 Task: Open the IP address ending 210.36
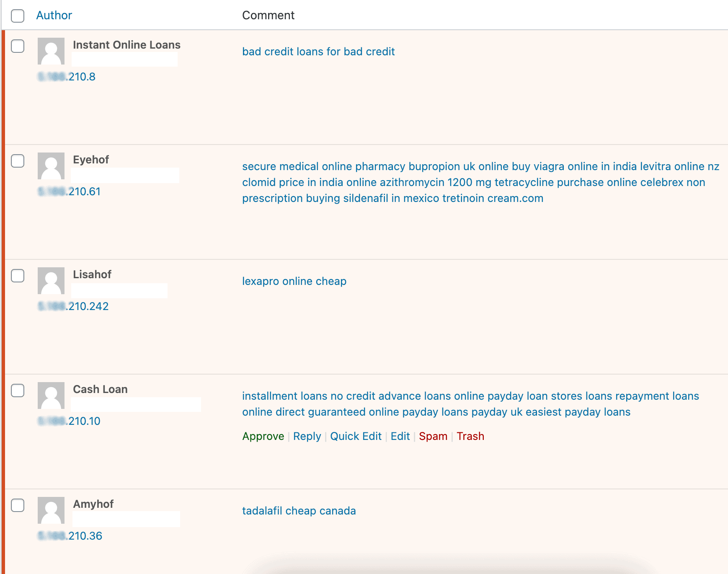point(70,536)
